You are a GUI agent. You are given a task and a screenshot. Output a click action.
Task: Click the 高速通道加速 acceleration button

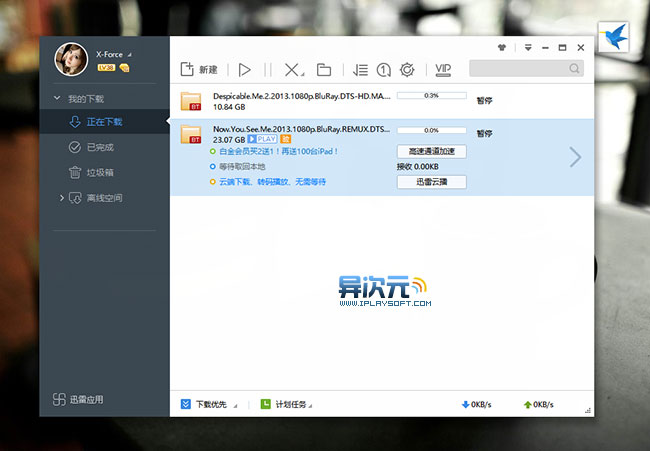432,151
